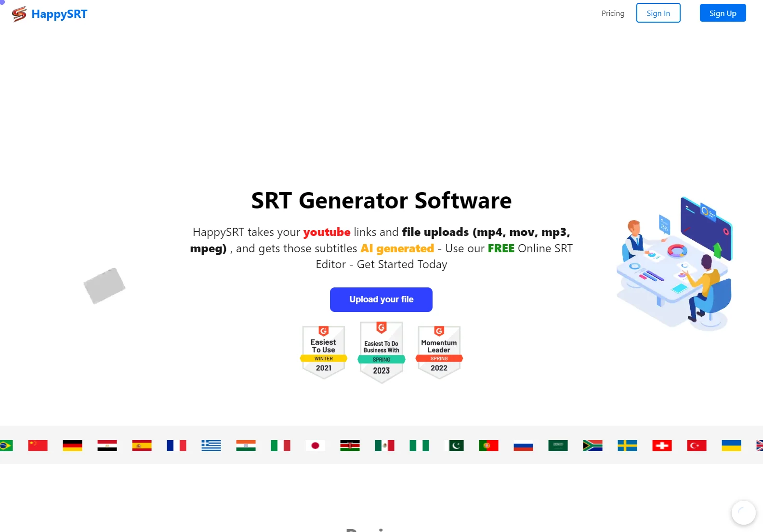This screenshot has height=532, width=763.
Task: Open the round chat widget bubble
Action: tap(744, 513)
